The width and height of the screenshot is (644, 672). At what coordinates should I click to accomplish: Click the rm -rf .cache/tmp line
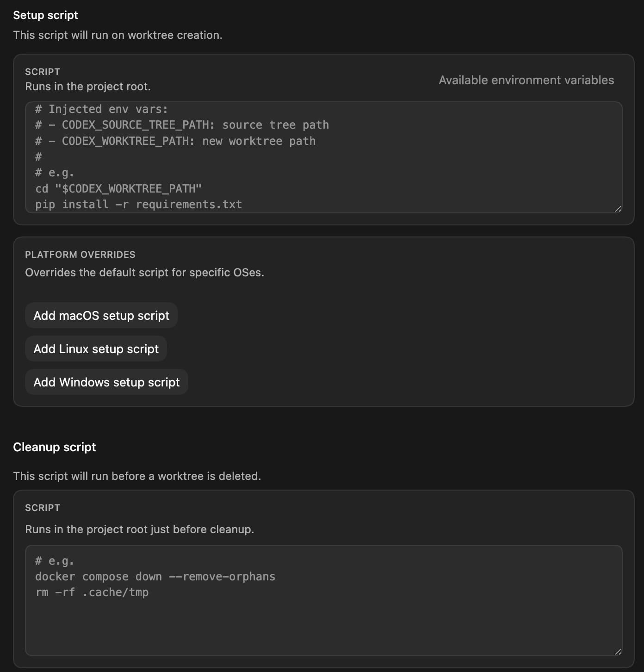pyautogui.click(x=93, y=592)
